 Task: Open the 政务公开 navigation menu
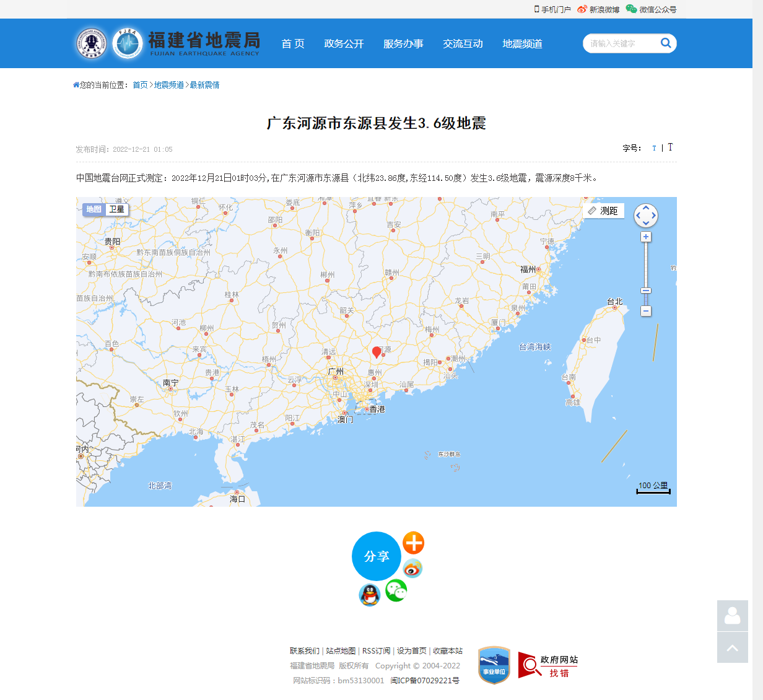344,43
